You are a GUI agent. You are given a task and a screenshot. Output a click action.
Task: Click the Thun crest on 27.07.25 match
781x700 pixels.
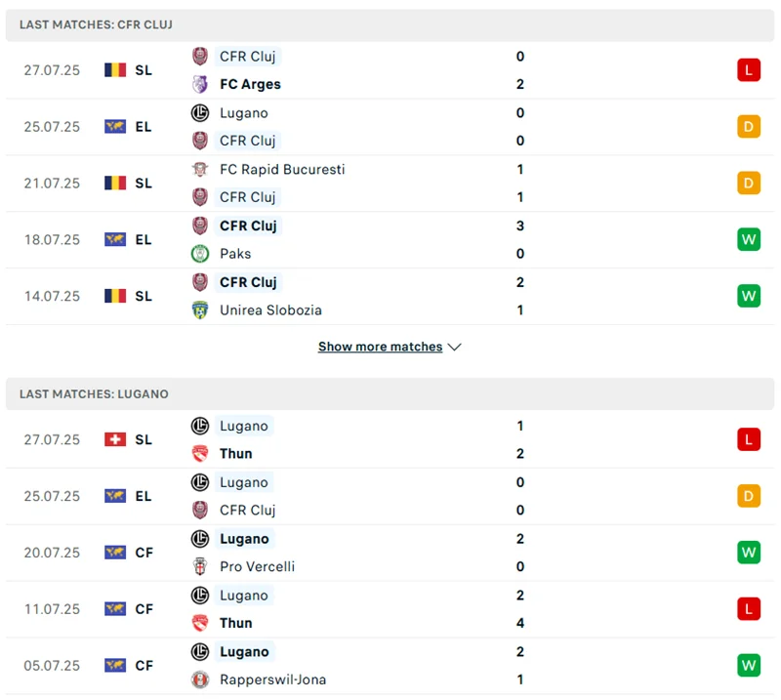pyautogui.click(x=200, y=454)
